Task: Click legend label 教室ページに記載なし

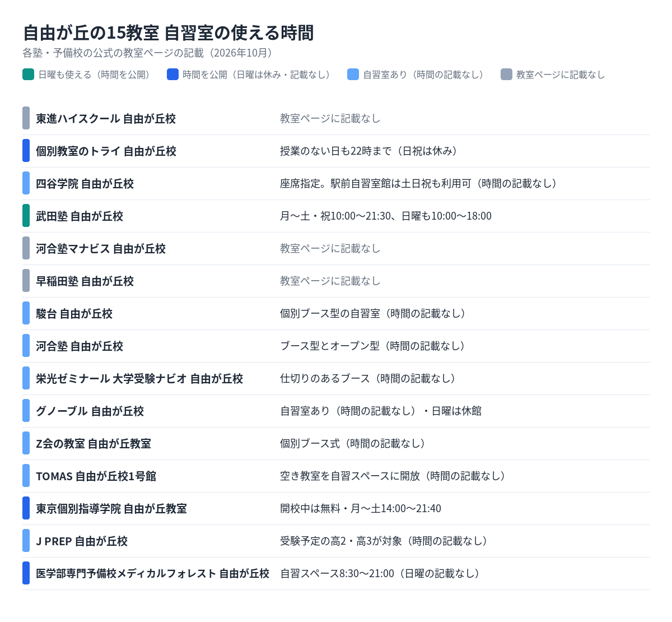Action: pyautogui.click(x=561, y=75)
